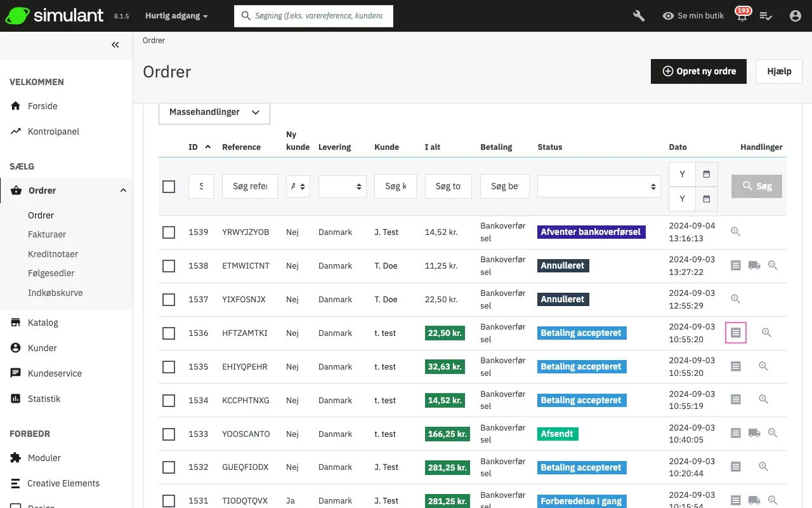View invoice icon for order 1536
Viewport: 812px width, 508px height.
(x=735, y=333)
